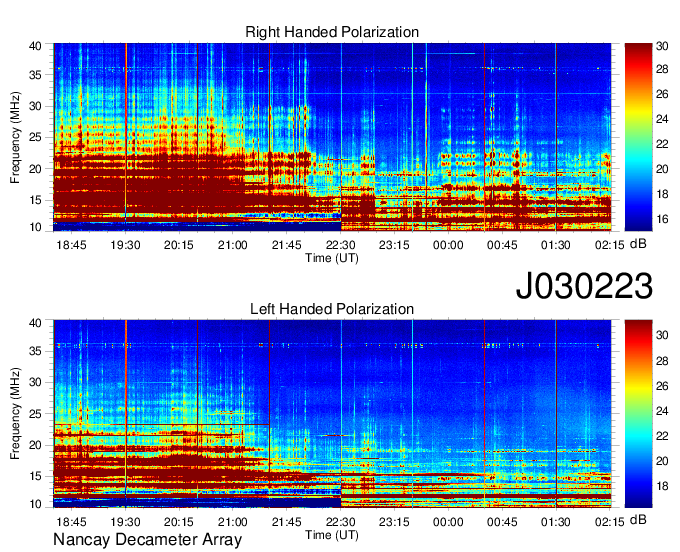Image resolution: width=680 pixels, height=552 pixels.
Task: Click the 18 label on the bottom color bar
Action: coord(662,486)
